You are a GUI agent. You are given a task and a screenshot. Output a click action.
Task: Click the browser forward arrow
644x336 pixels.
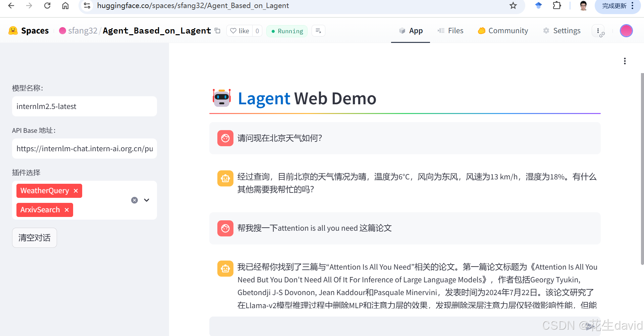[29, 5]
